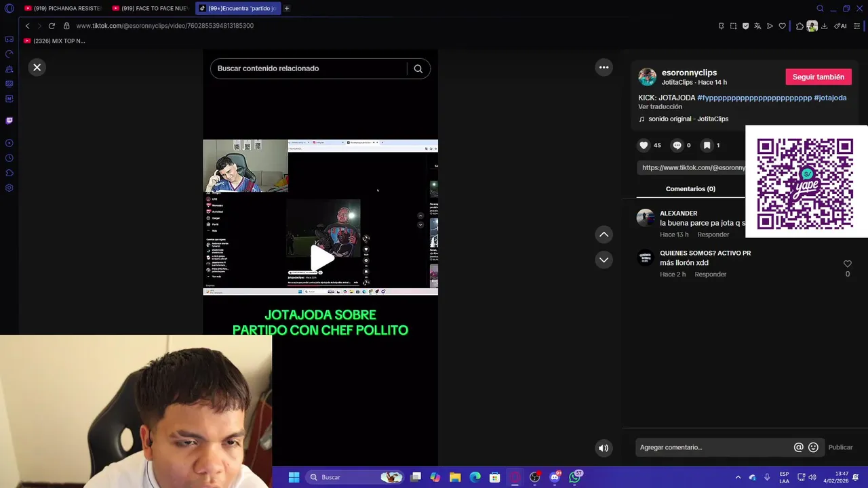The image size is (868, 488).
Task: Click Publicar to post comment
Action: coord(840,447)
